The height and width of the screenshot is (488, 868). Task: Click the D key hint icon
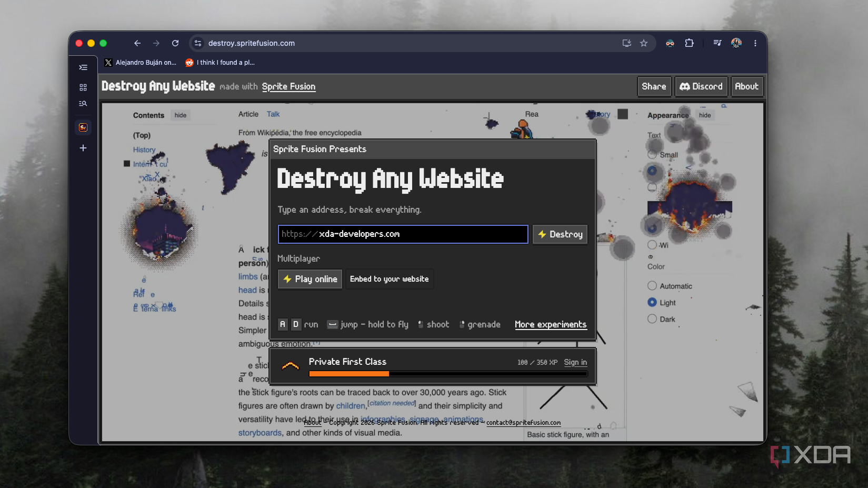click(296, 324)
